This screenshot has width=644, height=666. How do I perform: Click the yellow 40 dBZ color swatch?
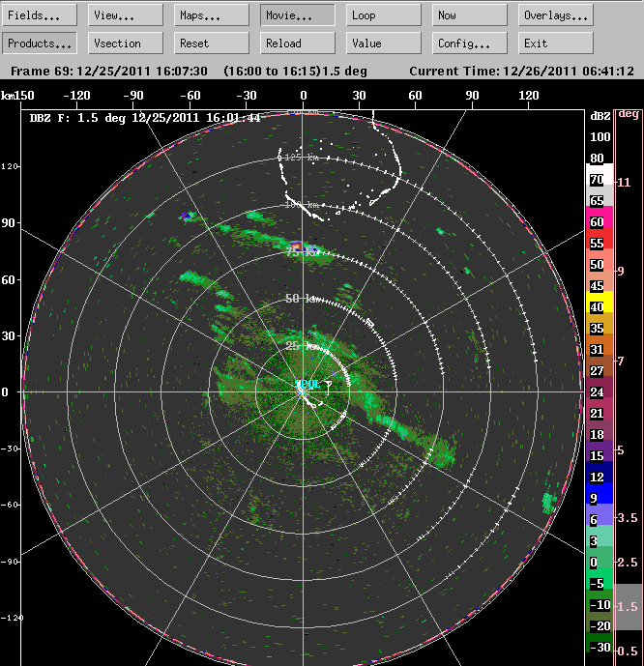click(600, 302)
